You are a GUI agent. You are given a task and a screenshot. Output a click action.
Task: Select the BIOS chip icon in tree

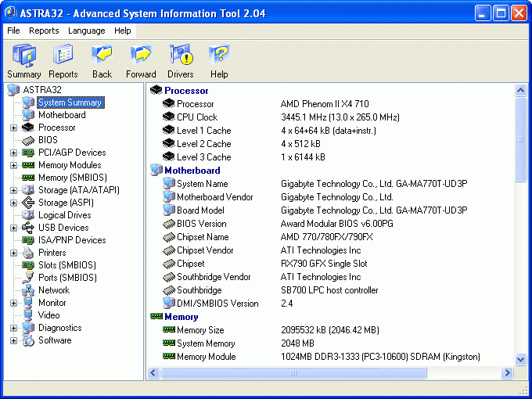click(x=28, y=140)
